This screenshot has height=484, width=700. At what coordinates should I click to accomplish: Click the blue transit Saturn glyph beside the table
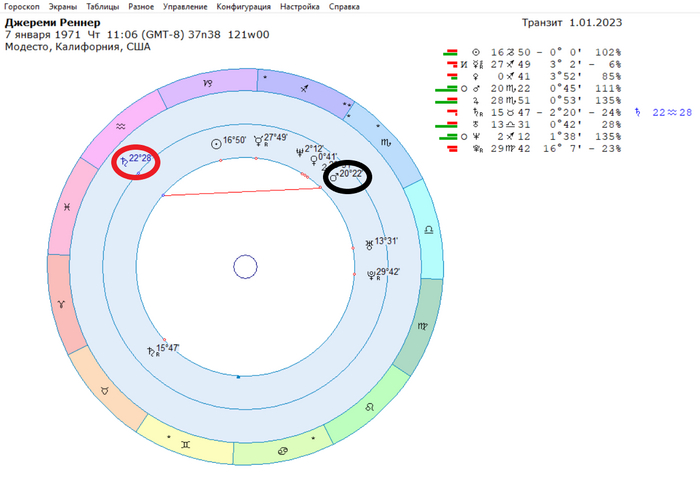(638, 113)
